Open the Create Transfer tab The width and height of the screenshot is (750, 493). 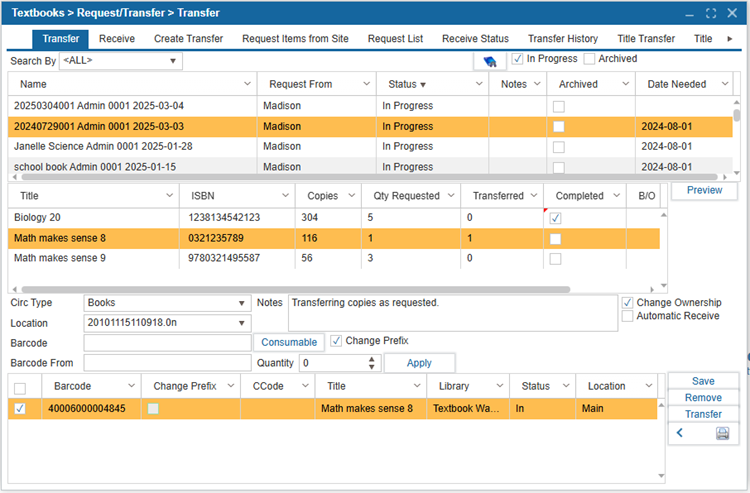(x=188, y=39)
